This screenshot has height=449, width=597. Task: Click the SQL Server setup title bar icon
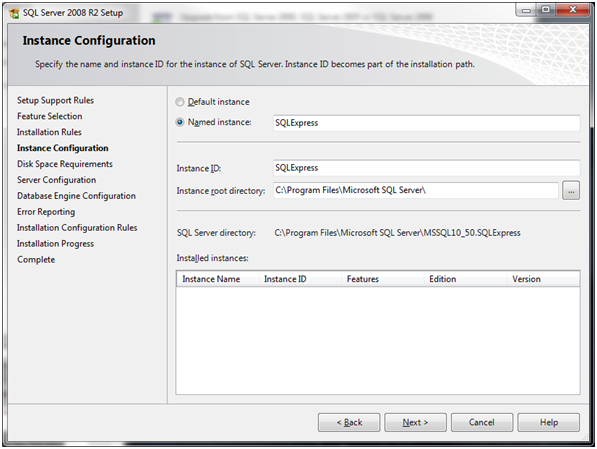[x=14, y=13]
